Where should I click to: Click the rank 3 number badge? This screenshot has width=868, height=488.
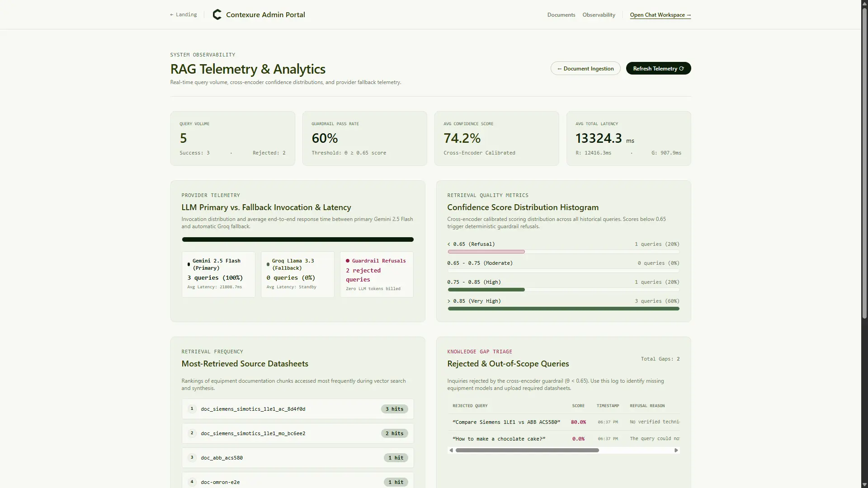tap(192, 457)
